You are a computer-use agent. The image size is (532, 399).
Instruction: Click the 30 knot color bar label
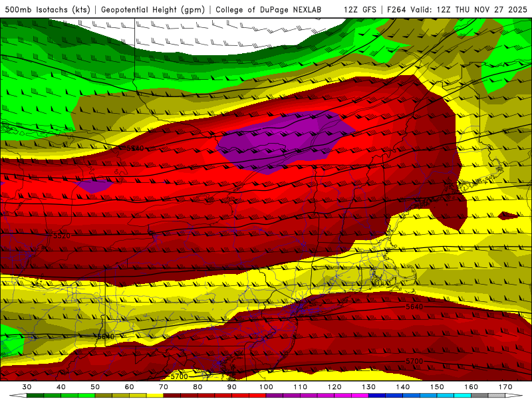pyautogui.click(x=27, y=387)
